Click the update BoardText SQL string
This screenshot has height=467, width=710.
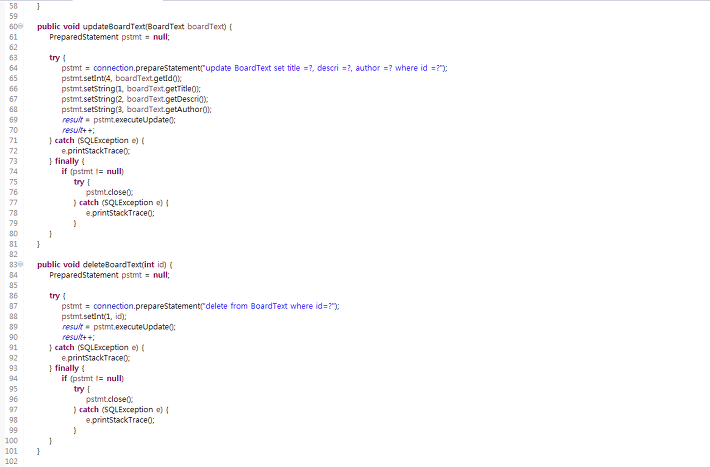(x=322, y=68)
